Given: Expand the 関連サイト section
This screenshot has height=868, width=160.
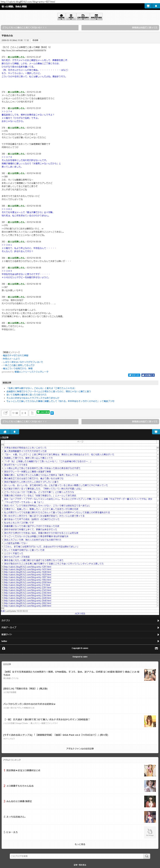Looking at the screenshot, I should click(x=80, y=634).
